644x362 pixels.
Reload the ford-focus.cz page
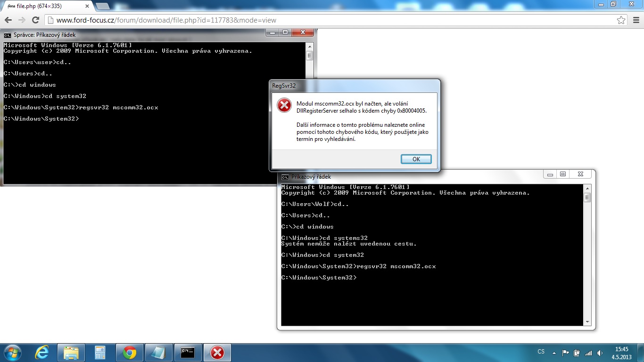tap(35, 20)
